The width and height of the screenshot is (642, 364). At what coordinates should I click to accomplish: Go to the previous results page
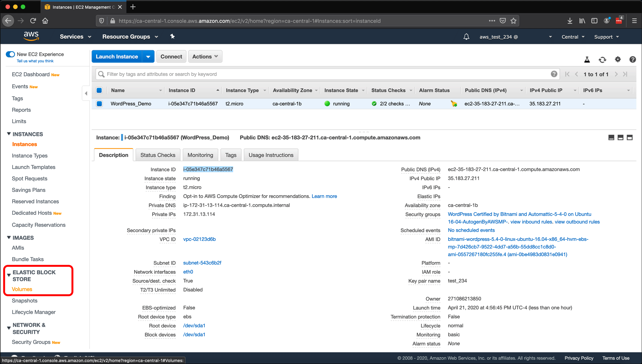click(576, 74)
